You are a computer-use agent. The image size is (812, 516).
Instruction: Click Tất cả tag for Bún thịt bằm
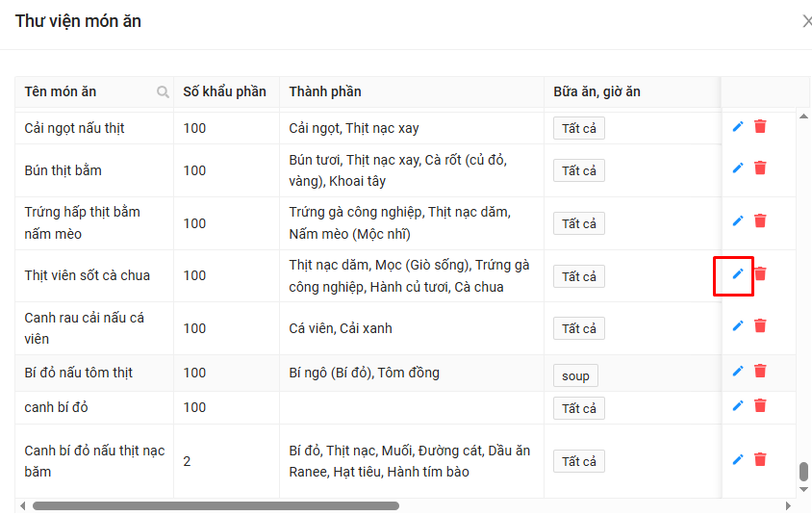(x=579, y=171)
